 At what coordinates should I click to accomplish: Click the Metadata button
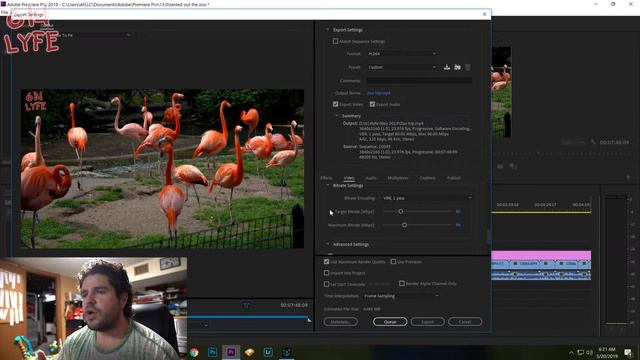pos(341,322)
